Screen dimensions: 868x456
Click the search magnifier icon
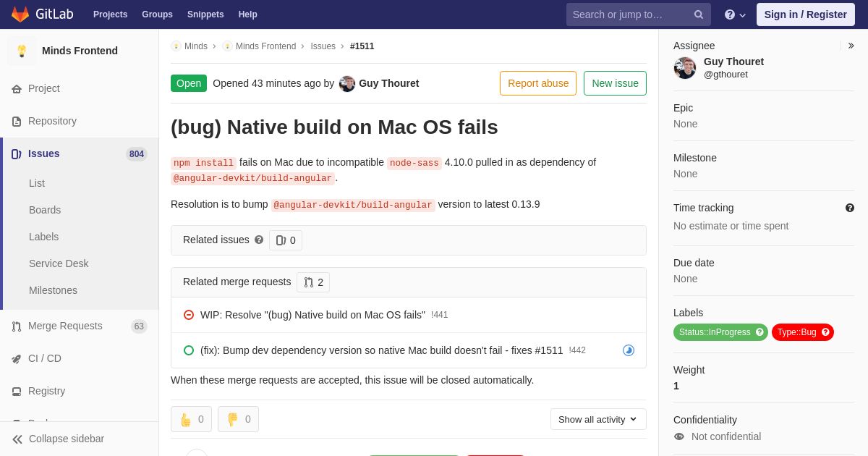point(699,14)
